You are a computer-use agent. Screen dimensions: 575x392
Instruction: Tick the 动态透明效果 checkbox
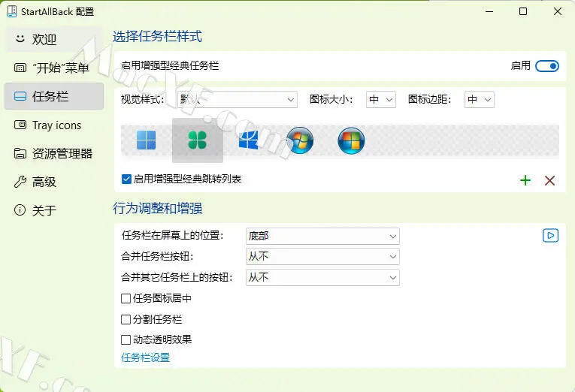126,340
